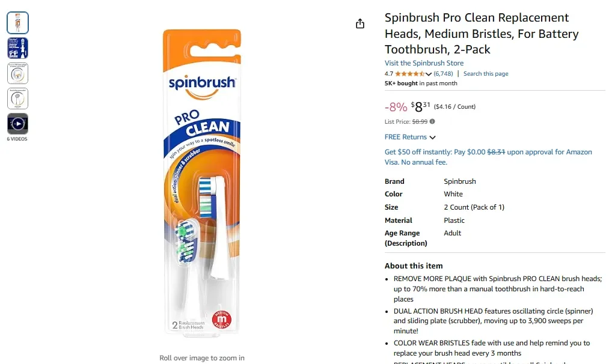Open the third circular product image thumbnail

click(x=17, y=73)
